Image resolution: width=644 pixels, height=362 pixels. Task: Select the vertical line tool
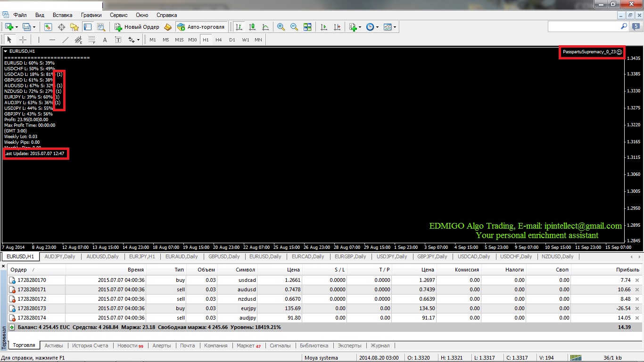39,40
